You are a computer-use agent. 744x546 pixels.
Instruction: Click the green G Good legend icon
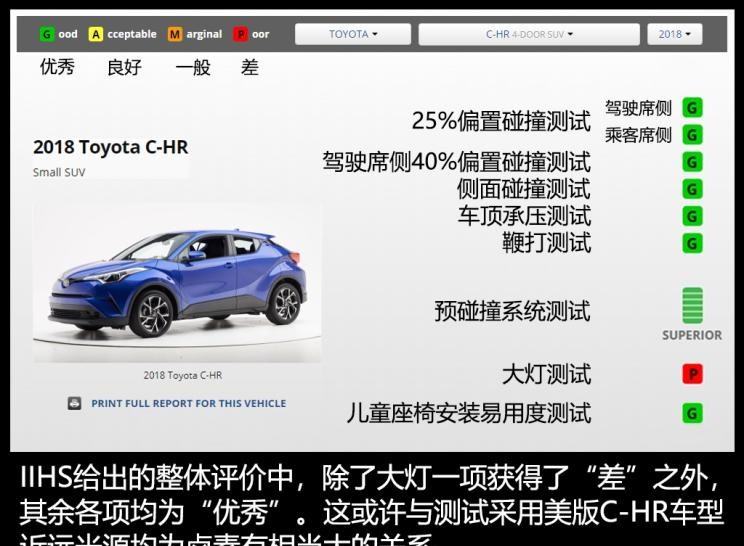click(46, 34)
